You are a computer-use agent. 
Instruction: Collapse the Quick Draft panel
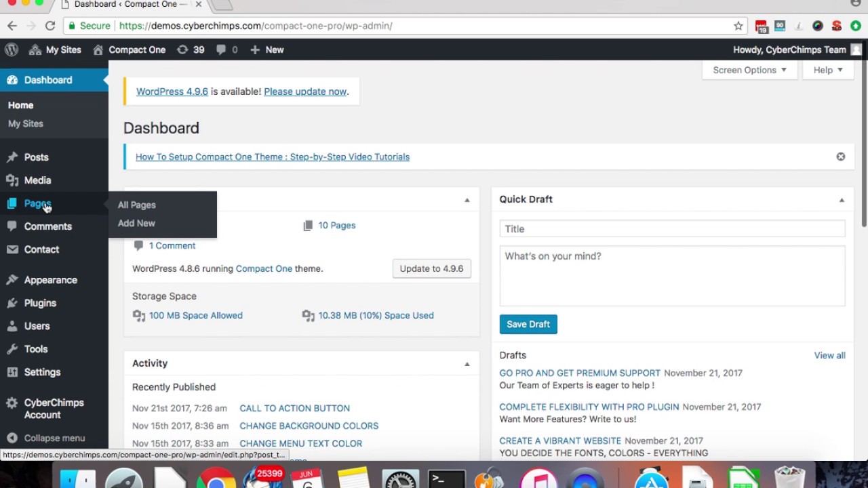[x=842, y=200]
